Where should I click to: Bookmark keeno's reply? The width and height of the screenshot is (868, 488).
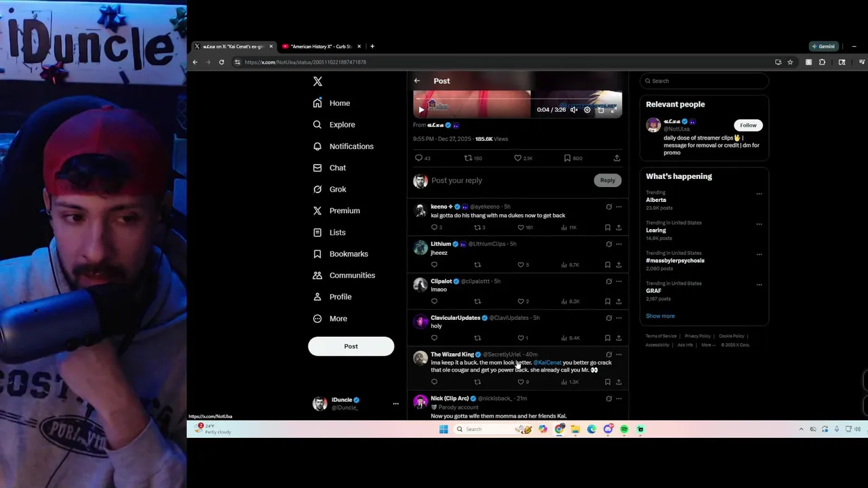(x=608, y=228)
